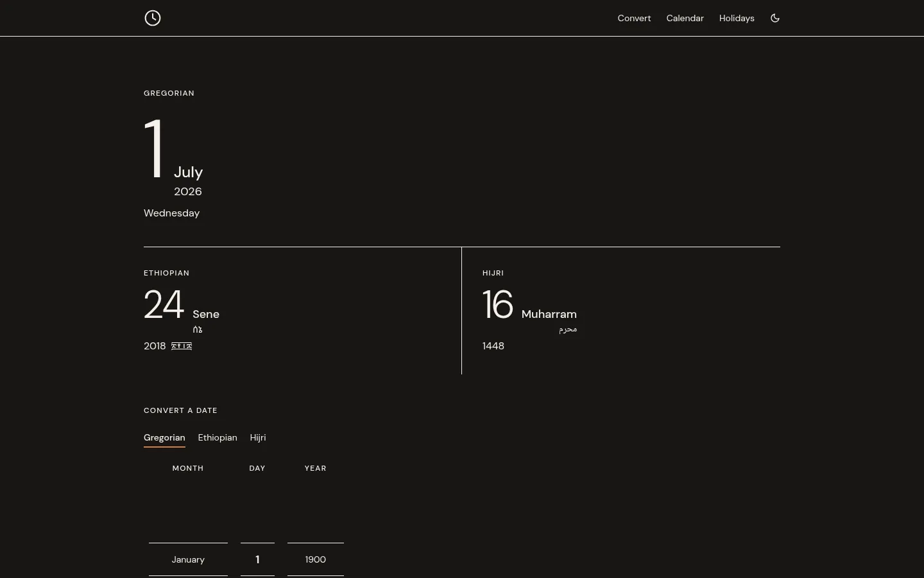Switch to the Ethiopian converter tab
The image size is (924, 578).
[218, 438]
